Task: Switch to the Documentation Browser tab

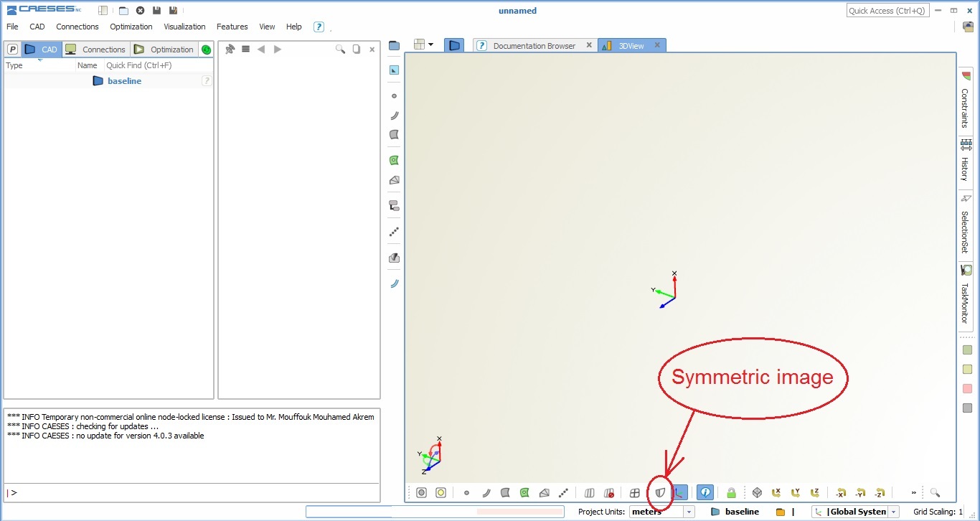Action: click(x=534, y=45)
